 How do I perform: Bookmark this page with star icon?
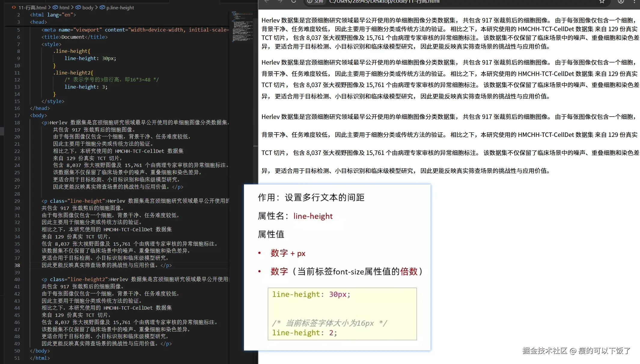pos(602,2)
